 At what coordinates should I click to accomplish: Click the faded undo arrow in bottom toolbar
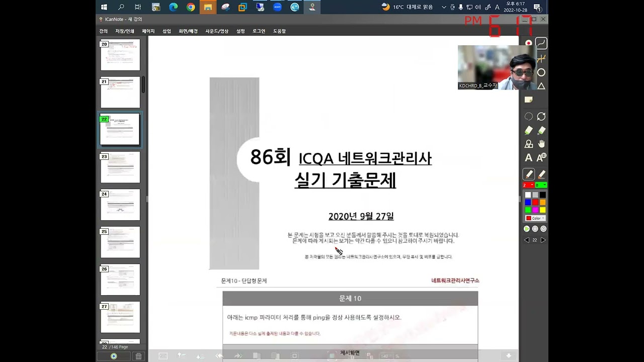219,355
